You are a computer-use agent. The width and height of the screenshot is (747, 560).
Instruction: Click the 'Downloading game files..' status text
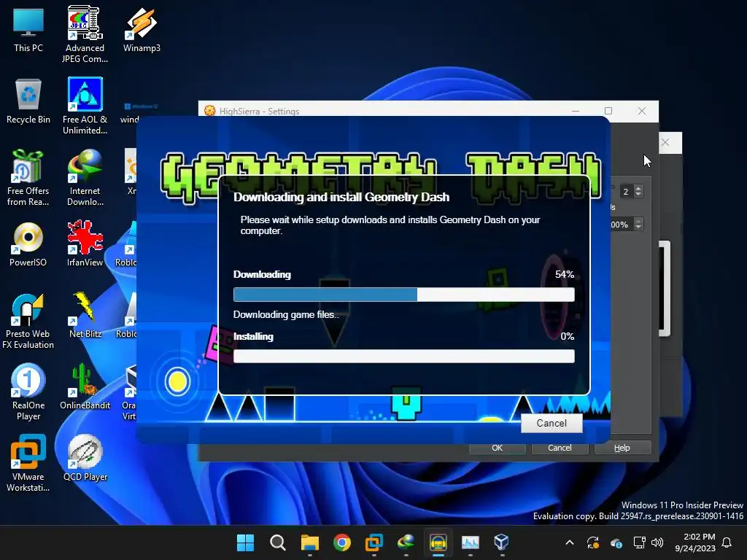pos(286,315)
